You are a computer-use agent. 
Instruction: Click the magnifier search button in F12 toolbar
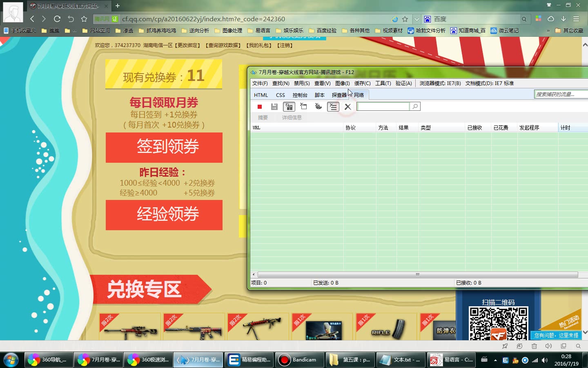(x=415, y=107)
